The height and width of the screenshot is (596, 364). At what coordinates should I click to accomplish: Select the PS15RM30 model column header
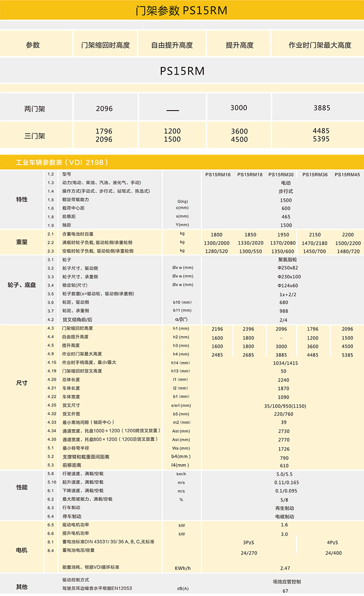pos(281,175)
